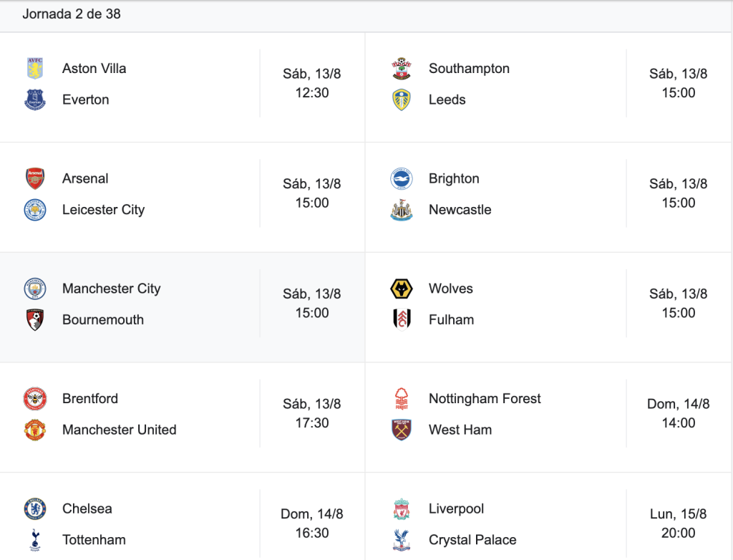Click the Jornada 2 de 38 header
This screenshot has height=560, width=733.
[72, 14]
